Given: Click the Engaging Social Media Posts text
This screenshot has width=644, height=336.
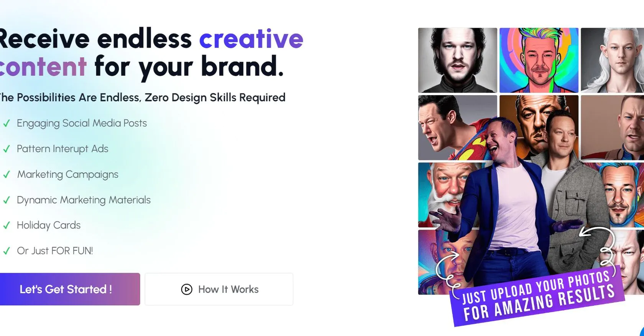Looking at the screenshot, I should 82,123.
